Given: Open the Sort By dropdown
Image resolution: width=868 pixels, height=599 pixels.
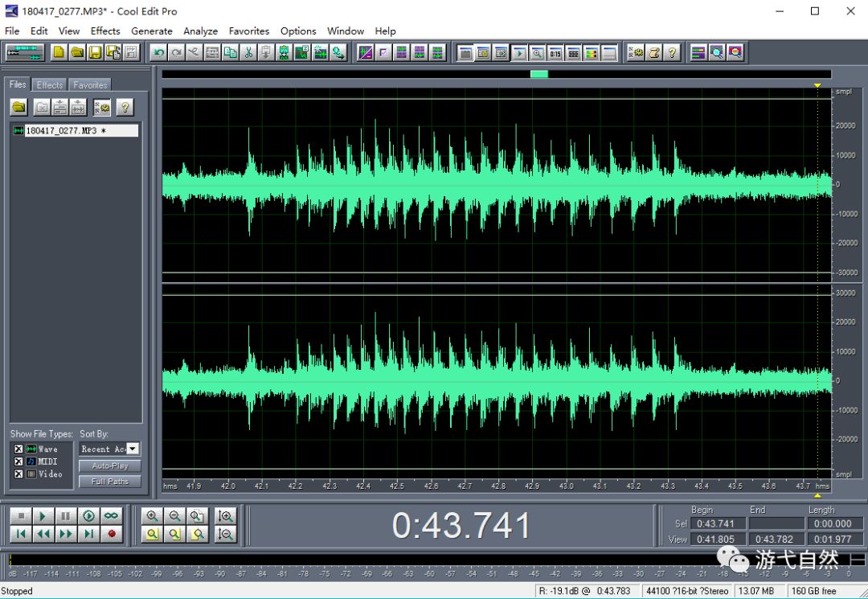Looking at the screenshot, I should [x=133, y=449].
